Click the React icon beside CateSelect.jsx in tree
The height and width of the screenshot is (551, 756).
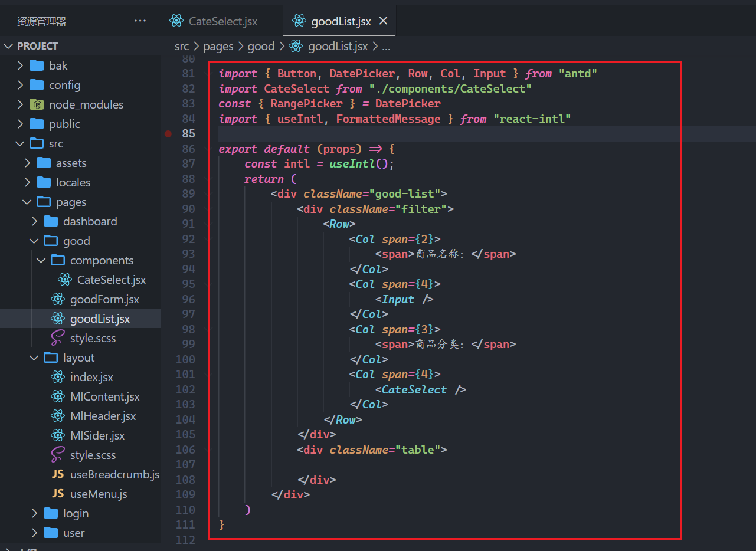64,280
